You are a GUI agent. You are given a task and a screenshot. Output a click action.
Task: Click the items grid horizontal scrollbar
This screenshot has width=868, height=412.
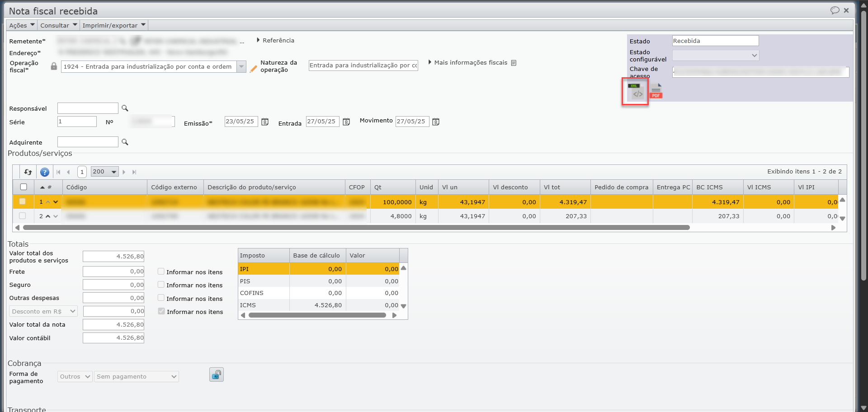pyautogui.click(x=356, y=228)
